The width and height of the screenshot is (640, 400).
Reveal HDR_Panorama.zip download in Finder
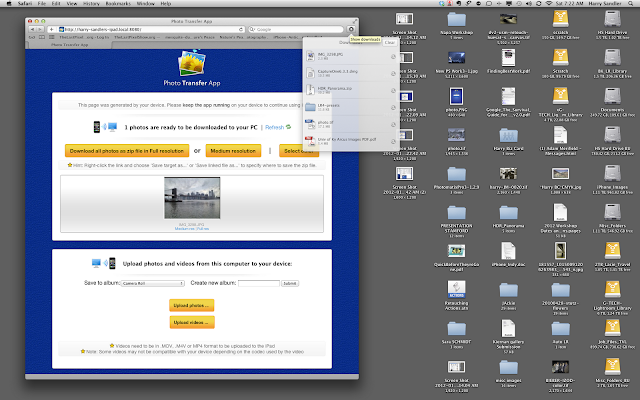(393, 91)
